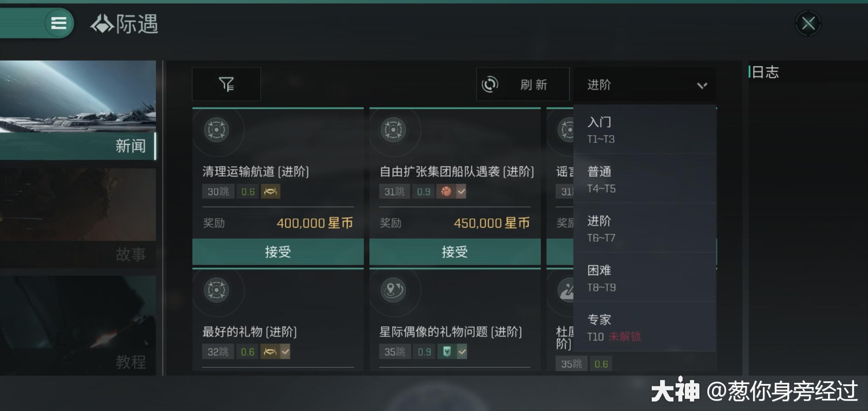Accept the 清理运输航道 mission
Image resolution: width=868 pixels, height=411 pixels.
[x=278, y=252]
